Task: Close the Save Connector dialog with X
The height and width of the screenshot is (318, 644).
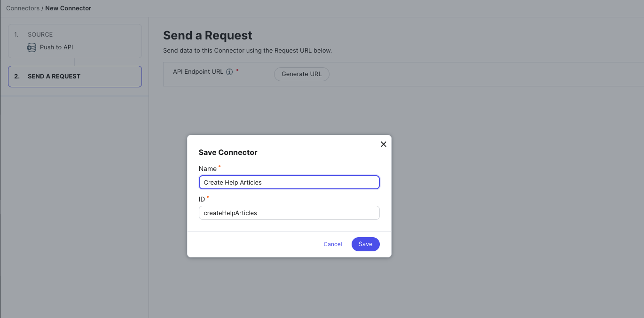Action: pyautogui.click(x=384, y=144)
